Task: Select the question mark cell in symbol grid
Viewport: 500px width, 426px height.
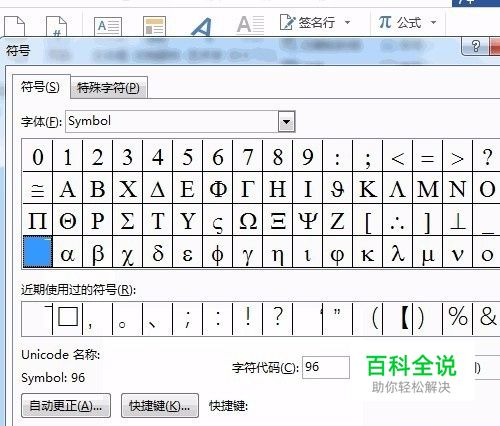Action: point(487,157)
